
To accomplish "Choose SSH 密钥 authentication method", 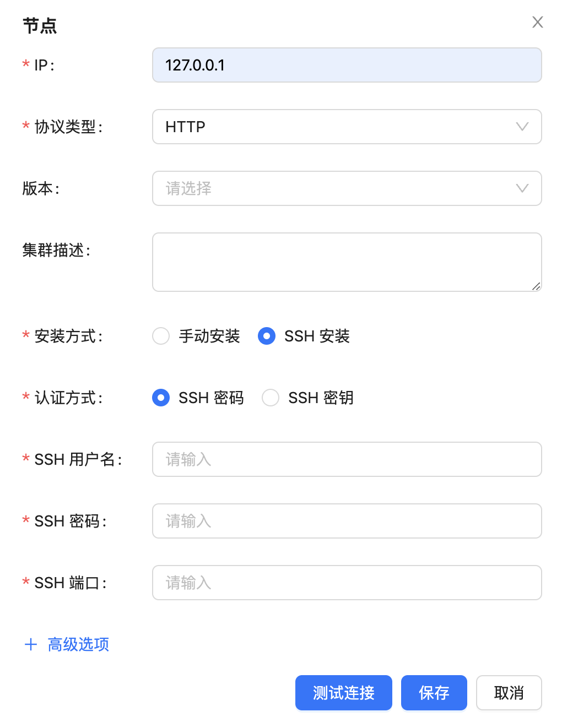I will [x=271, y=398].
